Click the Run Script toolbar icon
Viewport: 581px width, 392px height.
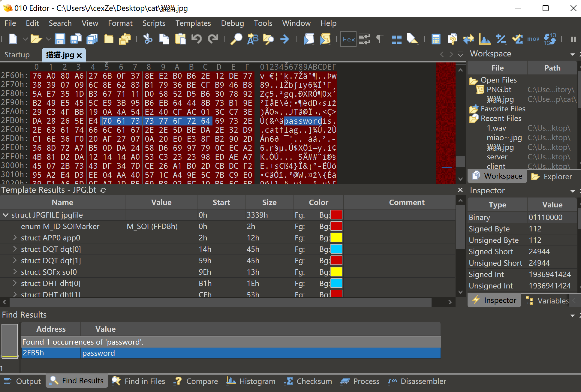click(309, 39)
